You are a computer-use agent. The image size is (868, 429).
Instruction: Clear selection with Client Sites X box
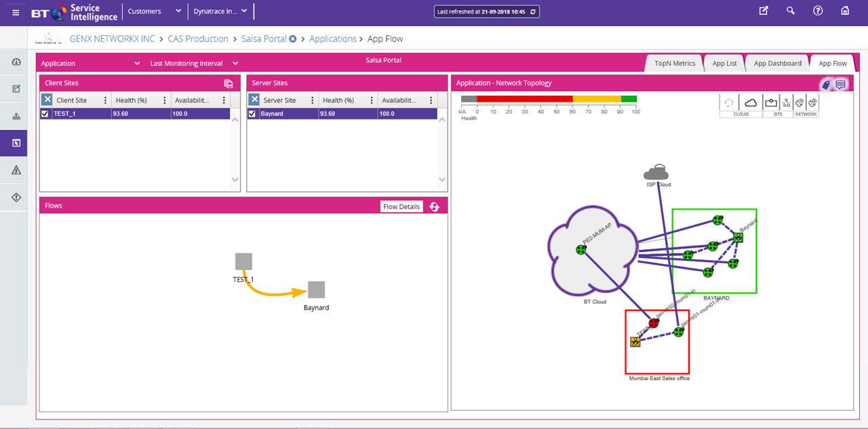[47, 100]
